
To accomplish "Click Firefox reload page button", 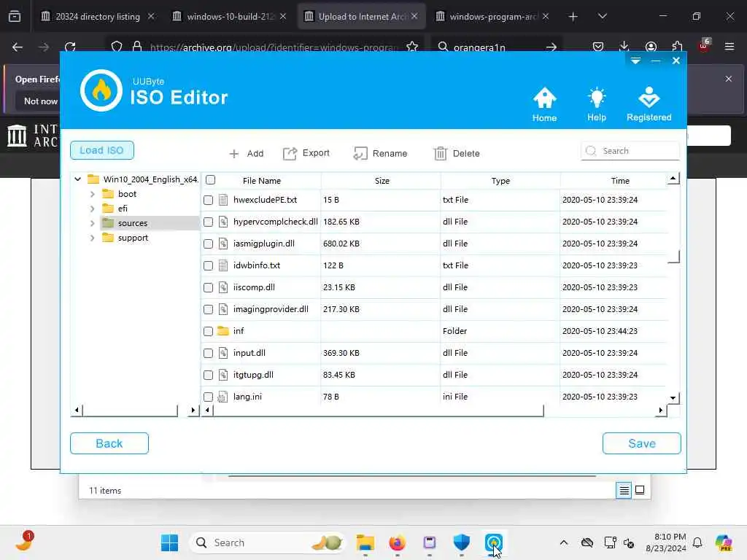I will point(70,47).
